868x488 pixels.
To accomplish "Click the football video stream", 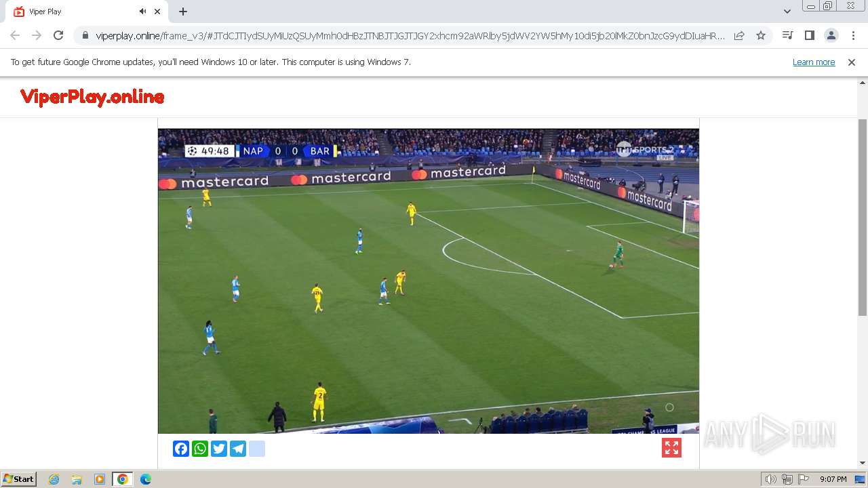I will pos(429,281).
